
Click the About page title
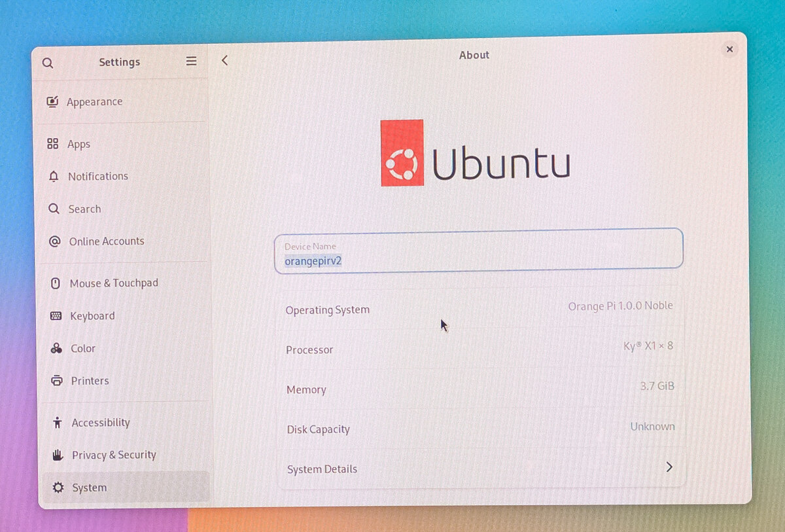[x=474, y=56]
